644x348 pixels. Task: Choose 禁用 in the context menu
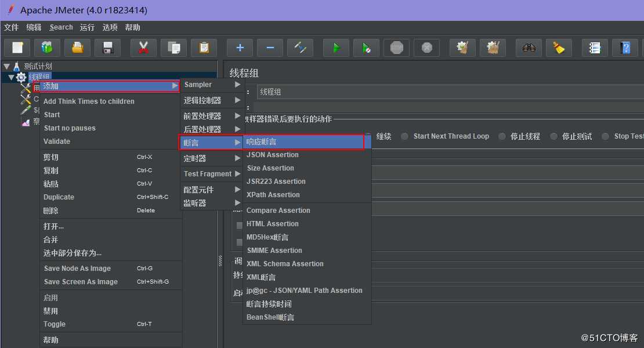point(111,311)
